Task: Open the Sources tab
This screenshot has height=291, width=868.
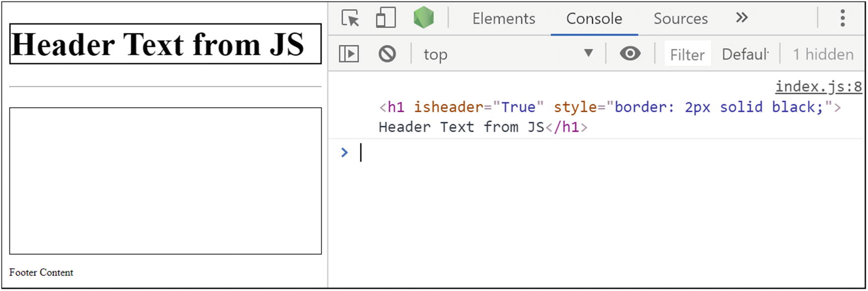Action: [x=680, y=19]
